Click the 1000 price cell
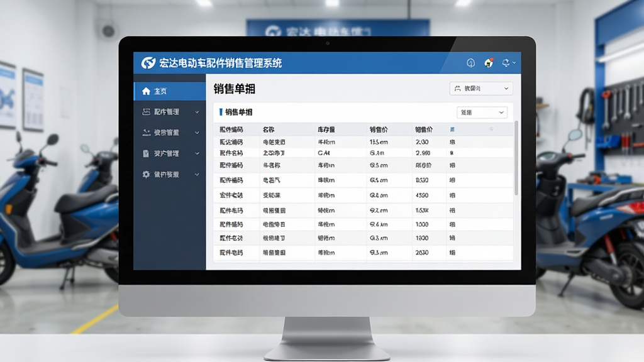Viewport: 644px width, 362px height. coord(422,224)
